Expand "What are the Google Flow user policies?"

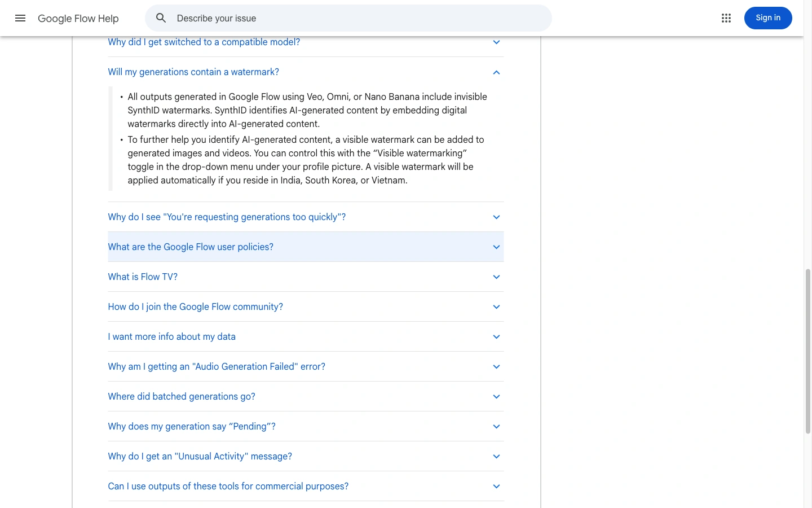[x=306, y=247]
